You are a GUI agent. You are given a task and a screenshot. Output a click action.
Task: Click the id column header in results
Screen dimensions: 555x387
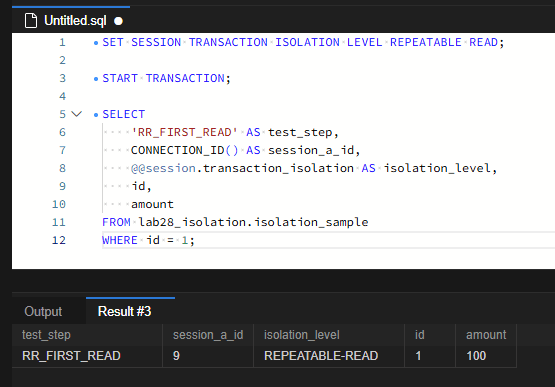pos(430,335)
